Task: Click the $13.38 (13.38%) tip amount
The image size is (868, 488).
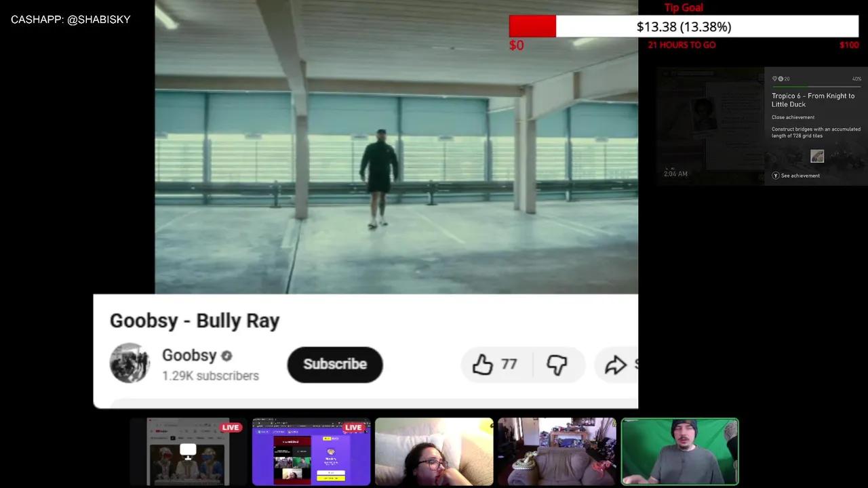Action: pos(684,26)
